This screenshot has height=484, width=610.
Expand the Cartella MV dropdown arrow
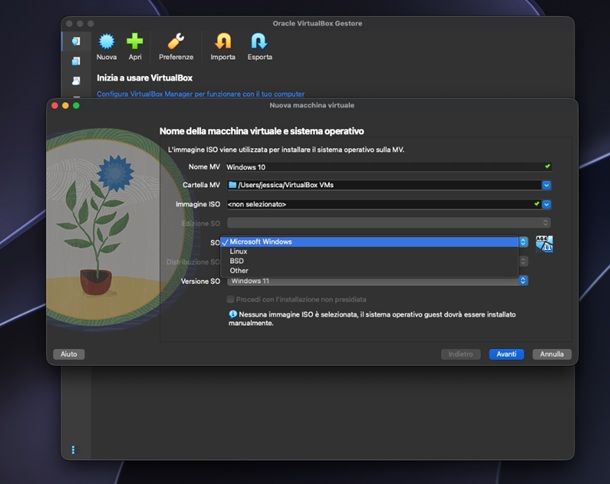point(546,186)
